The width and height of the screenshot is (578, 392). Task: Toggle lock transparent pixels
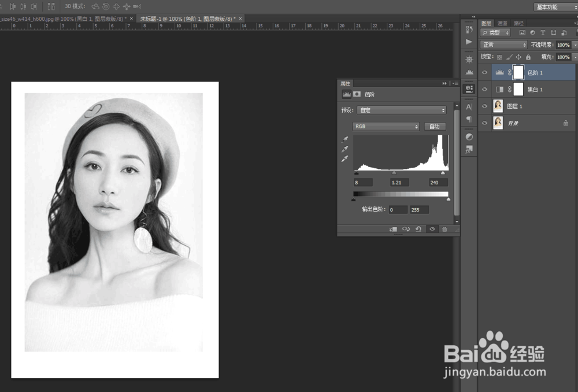click(x=499, y=57)
